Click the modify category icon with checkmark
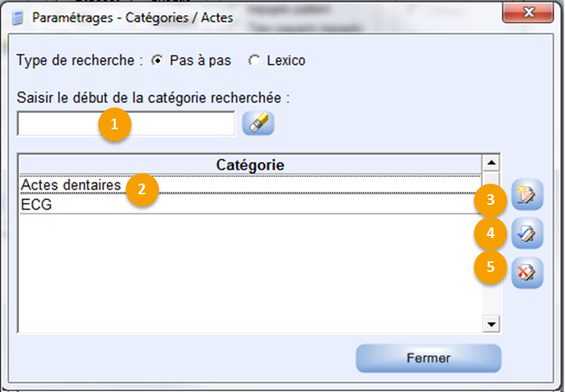The width and height of the screenshot is (565, 392). (x=528, y=233)
